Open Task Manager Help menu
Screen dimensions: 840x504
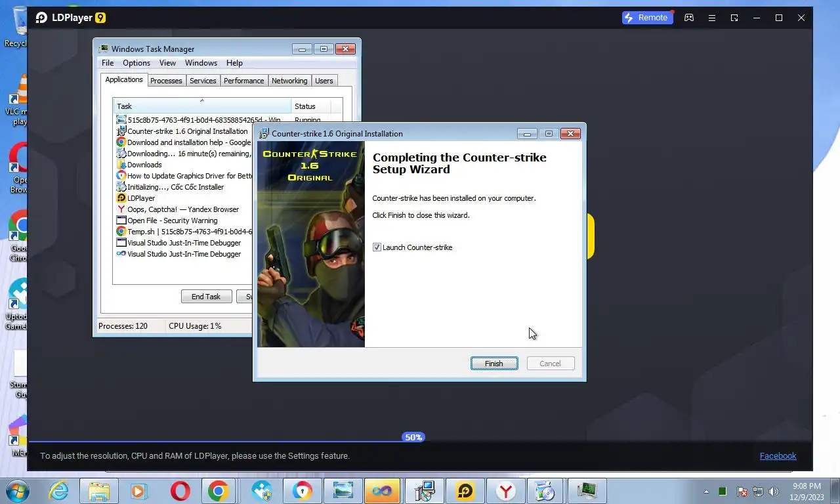[x=234, y=63]
